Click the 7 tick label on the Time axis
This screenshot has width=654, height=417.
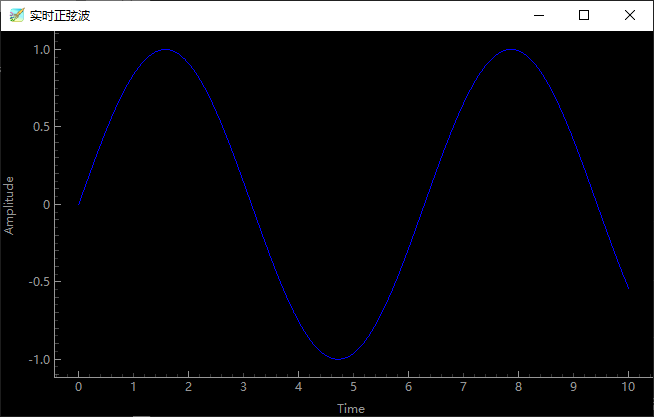click(463, 387)
